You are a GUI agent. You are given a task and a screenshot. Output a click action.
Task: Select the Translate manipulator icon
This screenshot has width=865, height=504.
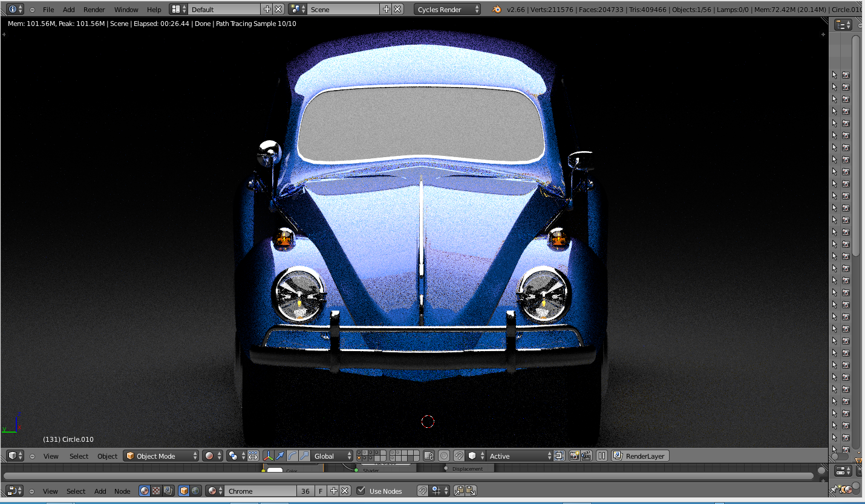(x=279, y=456)
